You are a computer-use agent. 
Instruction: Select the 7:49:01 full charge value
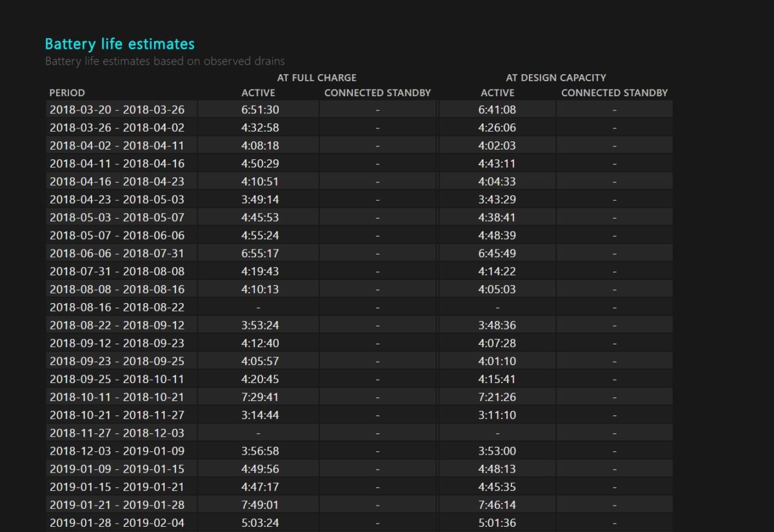[261, 505]
